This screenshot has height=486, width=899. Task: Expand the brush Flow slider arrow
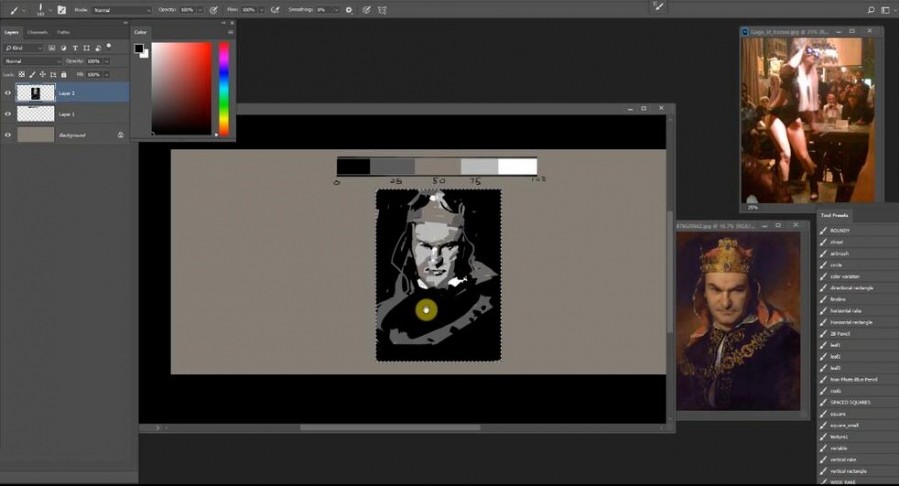tap(261, 10)
